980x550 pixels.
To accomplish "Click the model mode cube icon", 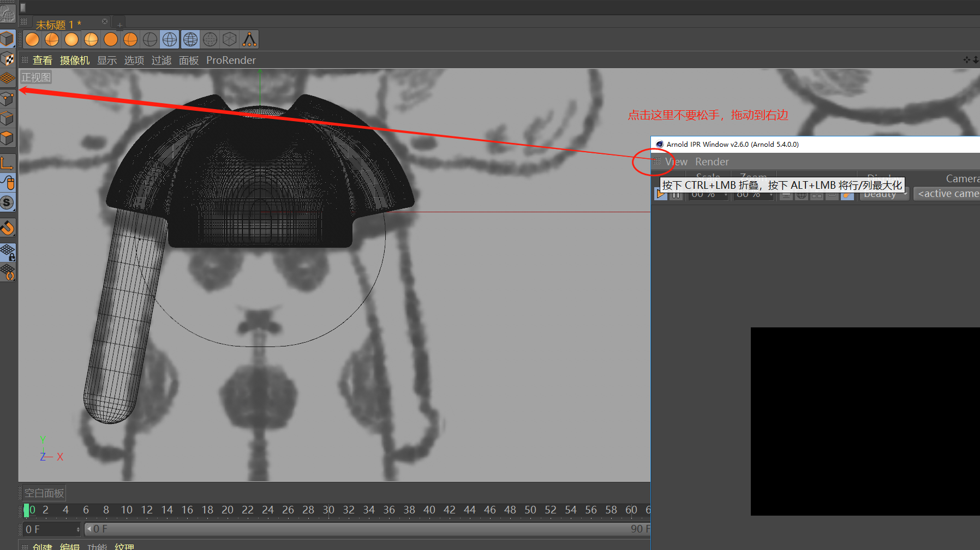I will (x=8, y=39).
